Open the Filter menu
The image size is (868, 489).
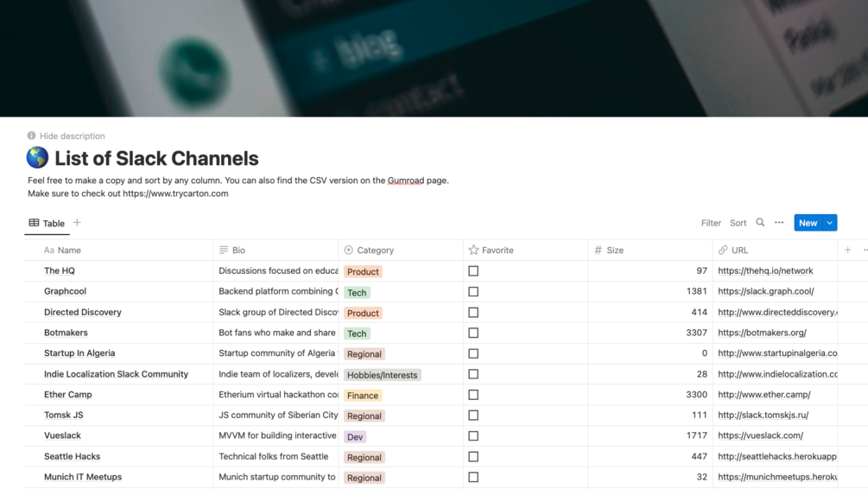[711, 223]
